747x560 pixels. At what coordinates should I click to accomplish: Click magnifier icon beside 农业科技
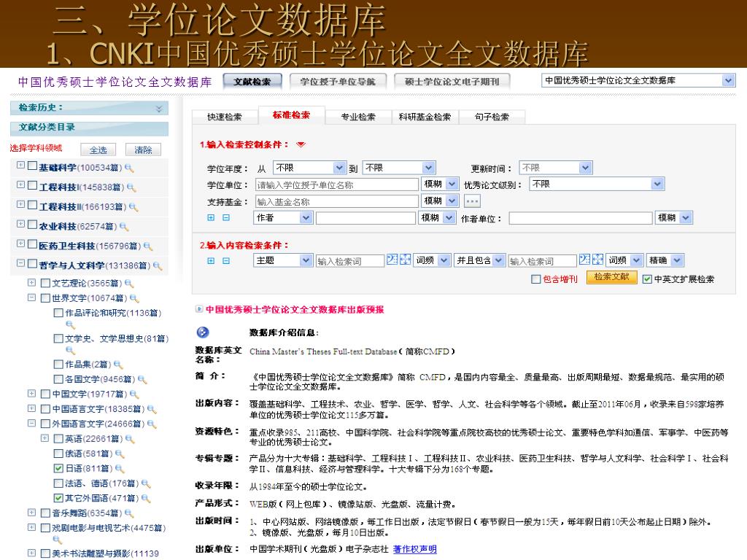click(x=124, y=227)
